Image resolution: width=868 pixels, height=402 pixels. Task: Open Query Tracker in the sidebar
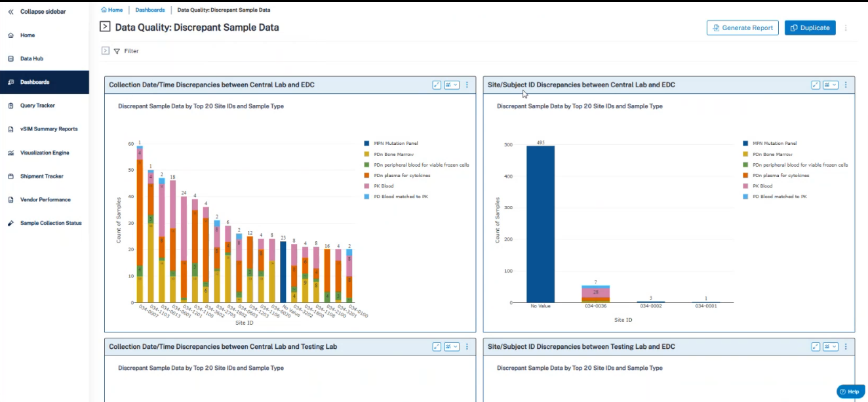pyautogui.click(x=37, y=106)
